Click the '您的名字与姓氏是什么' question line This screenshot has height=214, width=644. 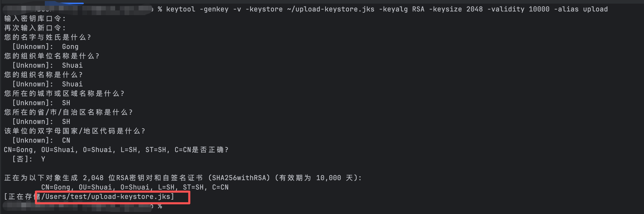(47, 37)
